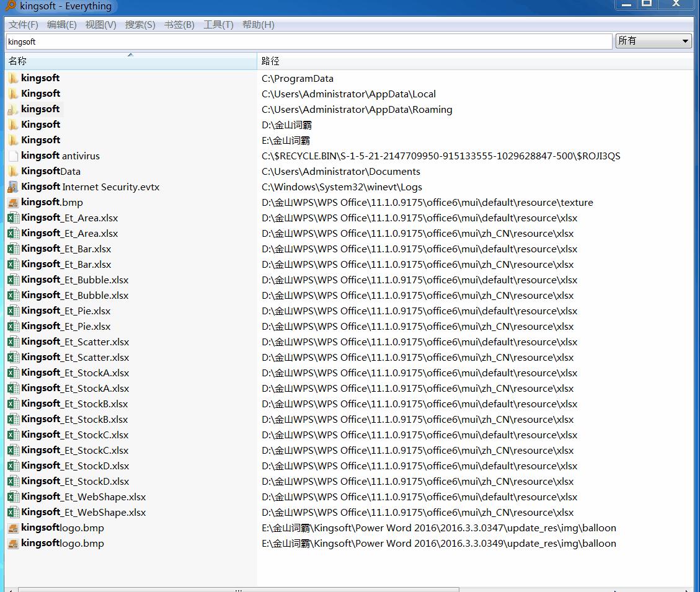700x592 pixels.
Task: Click the D:\金山词霸 path cell
Action: 286,125
